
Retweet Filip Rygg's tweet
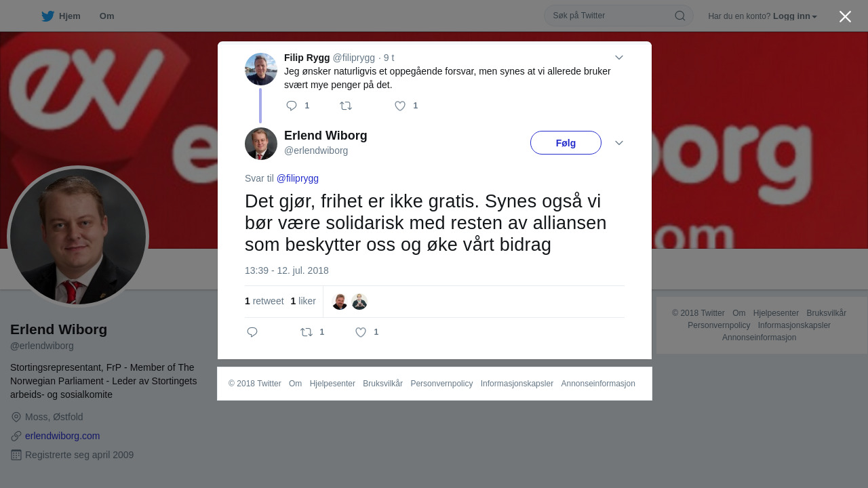[346, 106]
